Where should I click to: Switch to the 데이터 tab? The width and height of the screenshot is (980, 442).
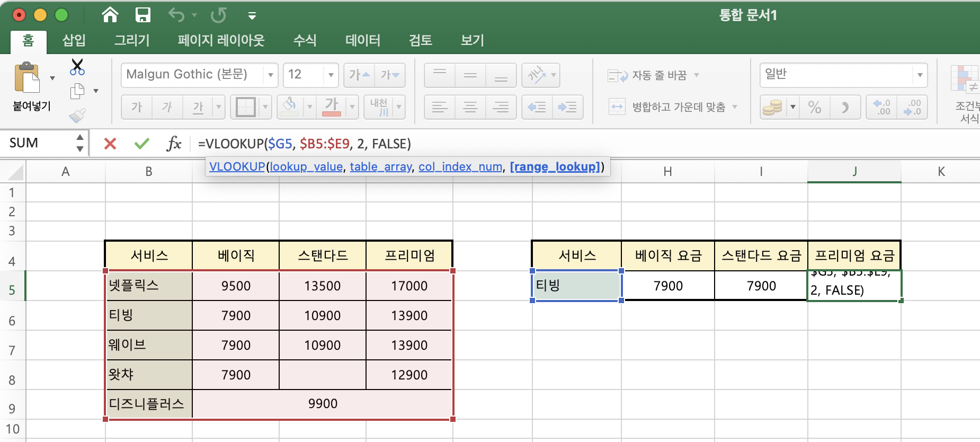(x=363, y=40)
